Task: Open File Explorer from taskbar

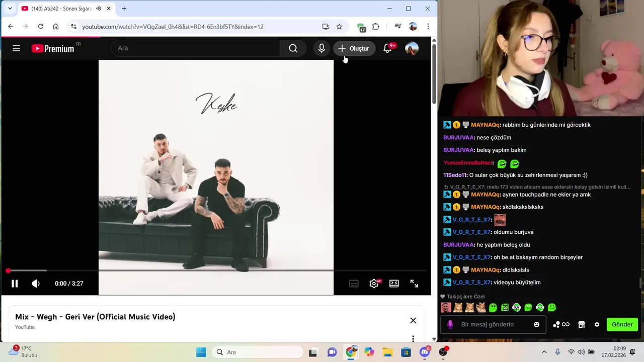Action: 387,352
